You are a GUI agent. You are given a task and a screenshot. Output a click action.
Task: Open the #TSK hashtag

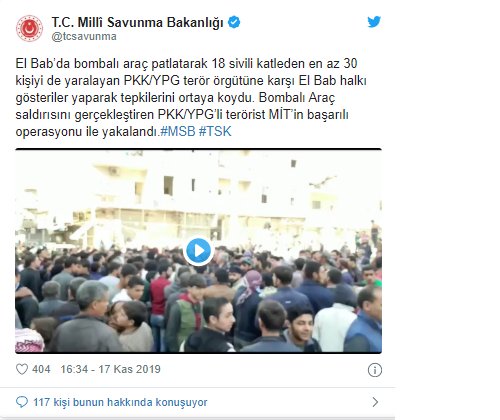pyautogui.click(x=215, y=131)
